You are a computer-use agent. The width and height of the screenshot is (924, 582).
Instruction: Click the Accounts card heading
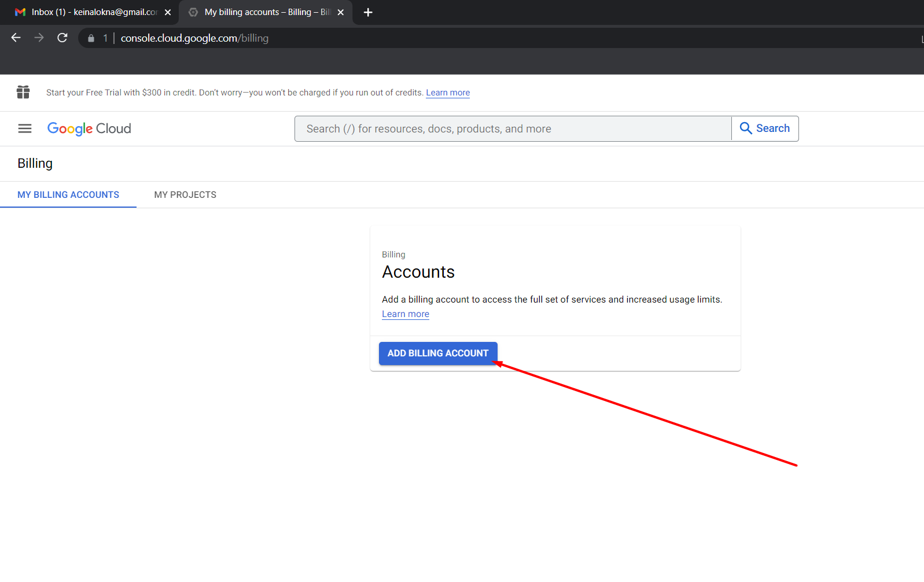(418, 272)
